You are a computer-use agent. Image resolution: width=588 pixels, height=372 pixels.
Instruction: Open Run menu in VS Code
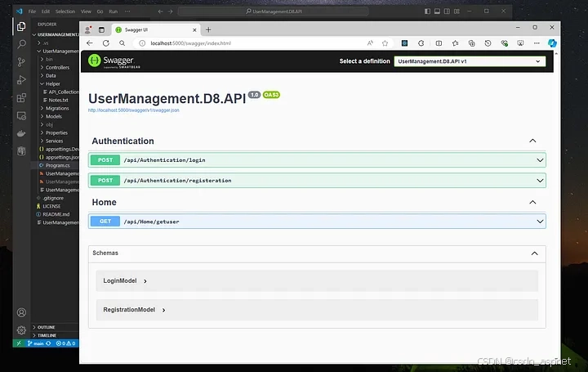[x=114, y=11]
